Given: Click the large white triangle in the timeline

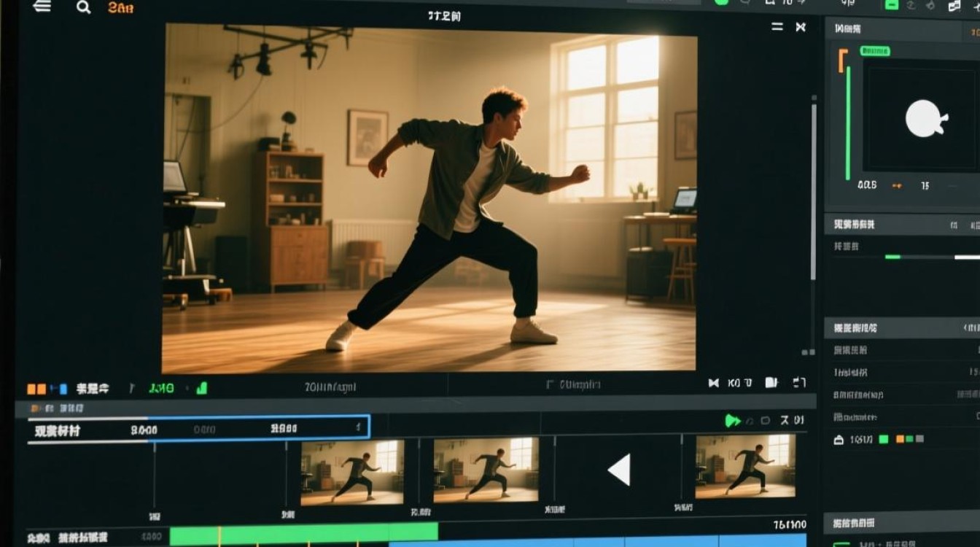Looking at the screenshot, I should [x=619, y=470].
